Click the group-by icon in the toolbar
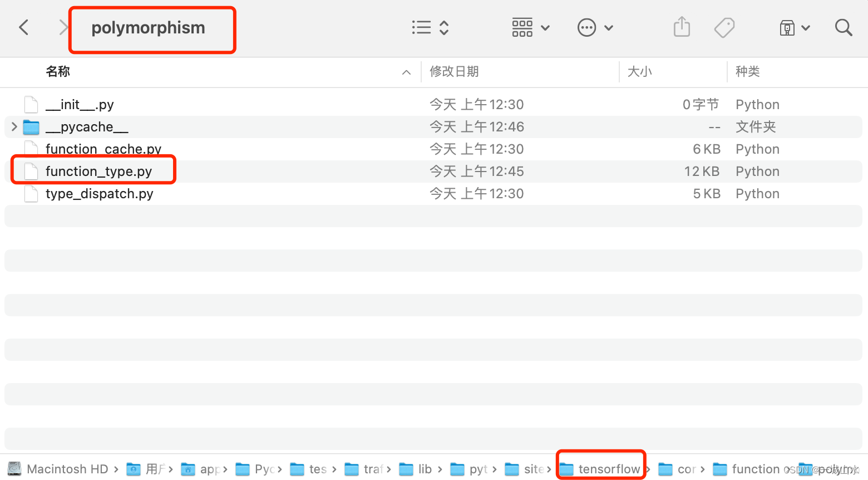Image resolution: width=868 pixels, height=480 pixels. click(x=522, y=27)
